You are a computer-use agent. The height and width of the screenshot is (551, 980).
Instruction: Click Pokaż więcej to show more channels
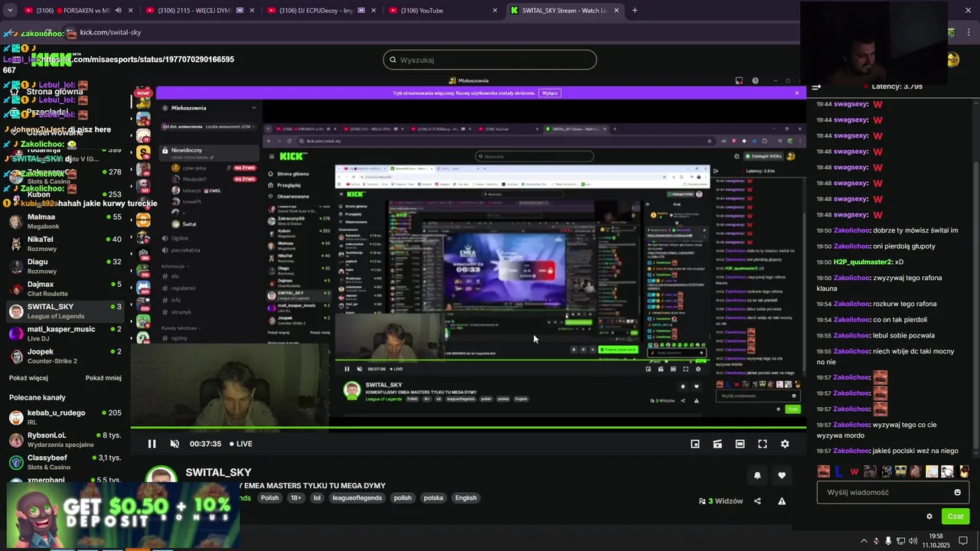[28, 378]
